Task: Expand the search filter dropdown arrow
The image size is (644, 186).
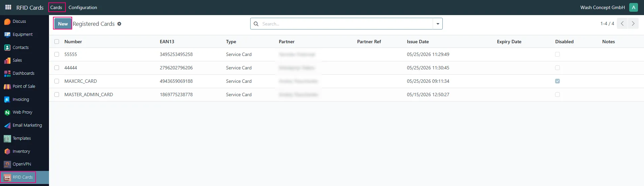Action: pyautogui.click(x=438, y=24)
